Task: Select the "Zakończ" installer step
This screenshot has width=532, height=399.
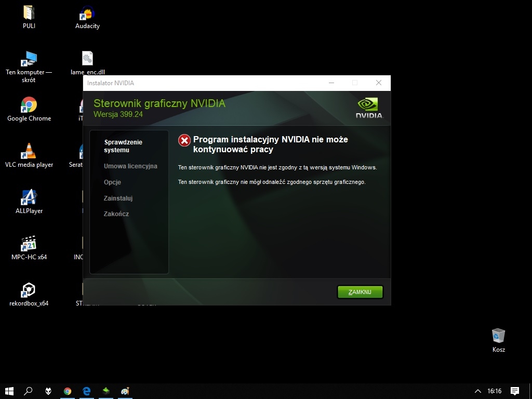Action: click(x=116, y=214)
